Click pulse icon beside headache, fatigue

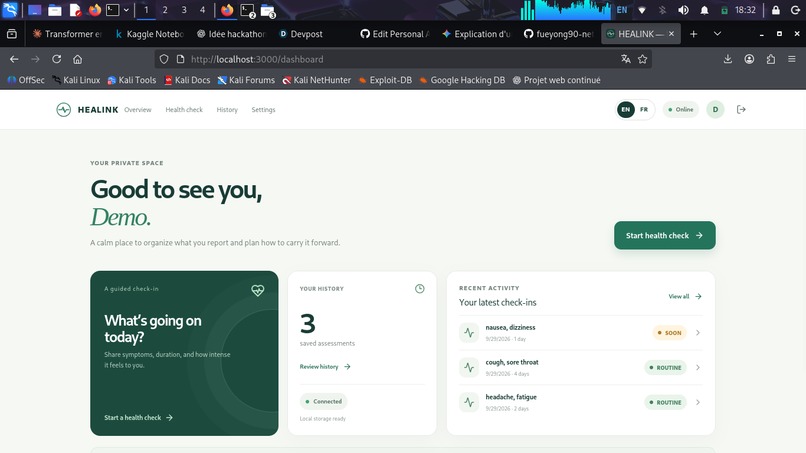(469, 402)
